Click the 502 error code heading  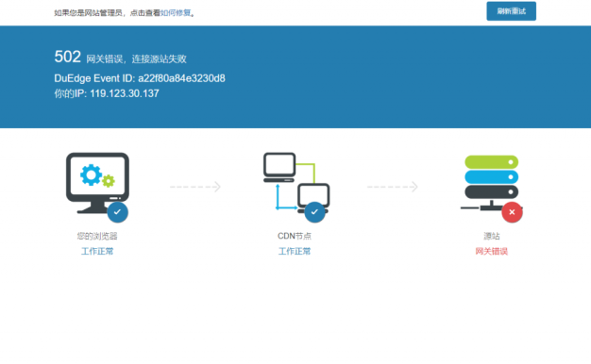point(67,57)
